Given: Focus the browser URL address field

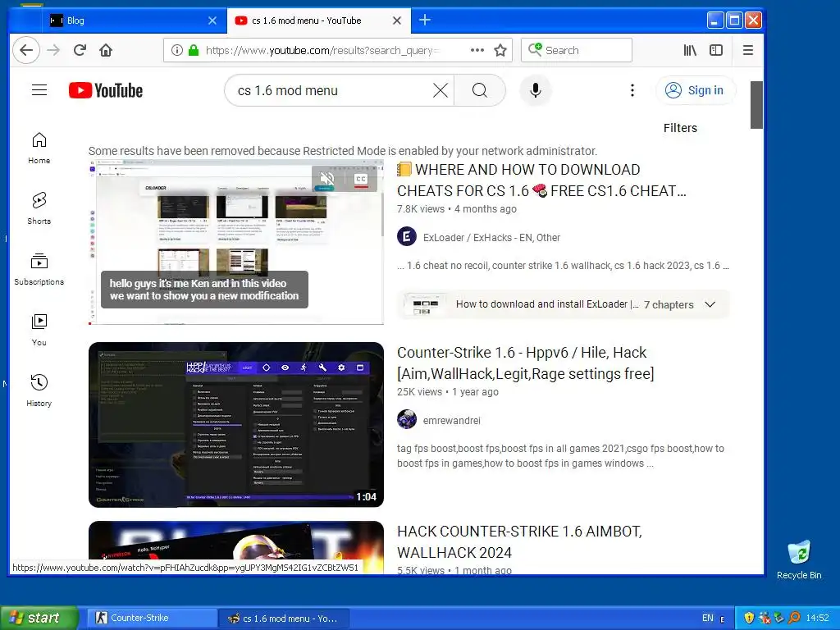Looking at the screenshot, I should click(322, 50).
